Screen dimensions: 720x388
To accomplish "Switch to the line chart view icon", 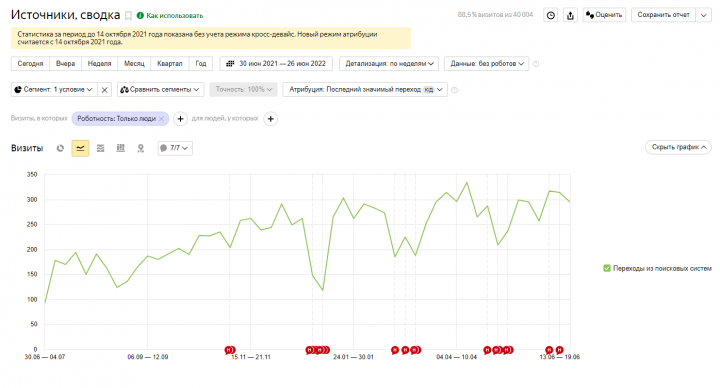I will coord(80,148).
